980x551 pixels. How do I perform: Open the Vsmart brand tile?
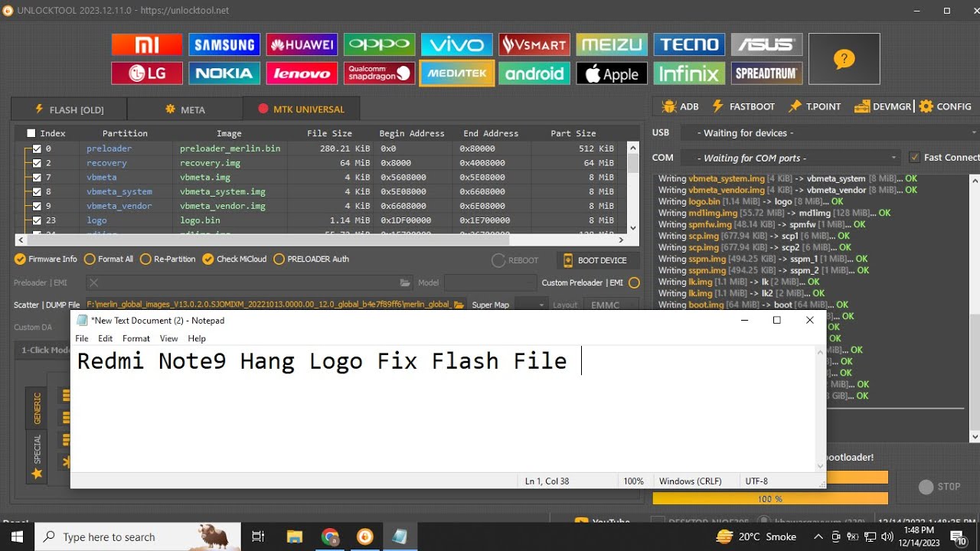[x=534, y=44]
